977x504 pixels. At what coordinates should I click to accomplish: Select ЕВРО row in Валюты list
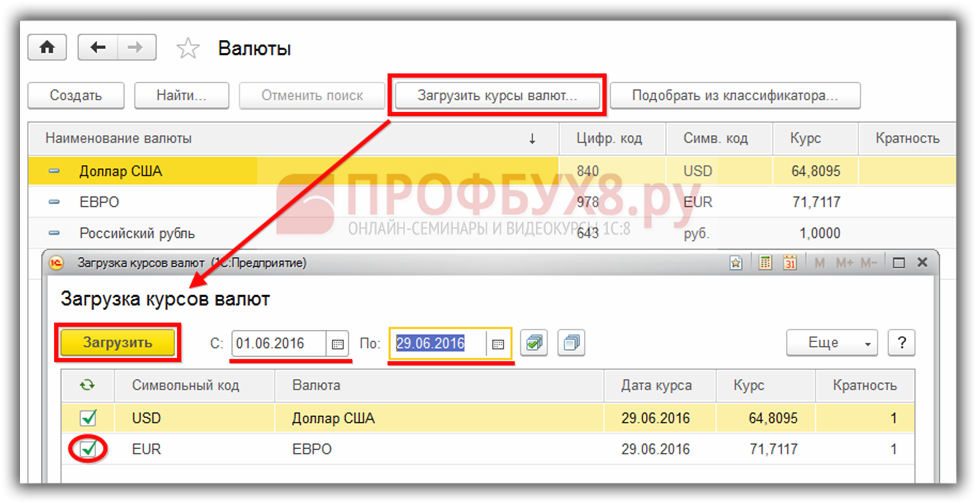click(x=492, y=202)
